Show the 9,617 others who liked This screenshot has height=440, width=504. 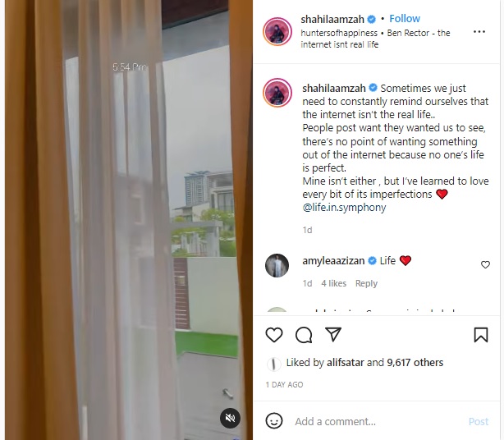pyautogui.click(x=415, y=363)
